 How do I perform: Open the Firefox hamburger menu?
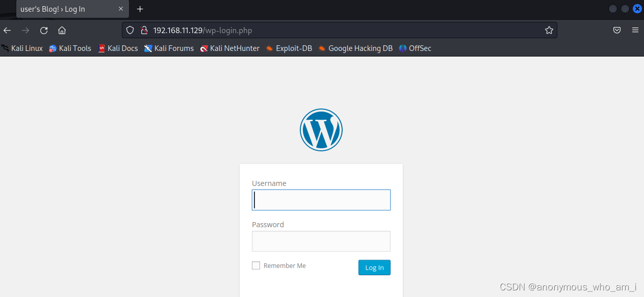[x=635, y=30]
